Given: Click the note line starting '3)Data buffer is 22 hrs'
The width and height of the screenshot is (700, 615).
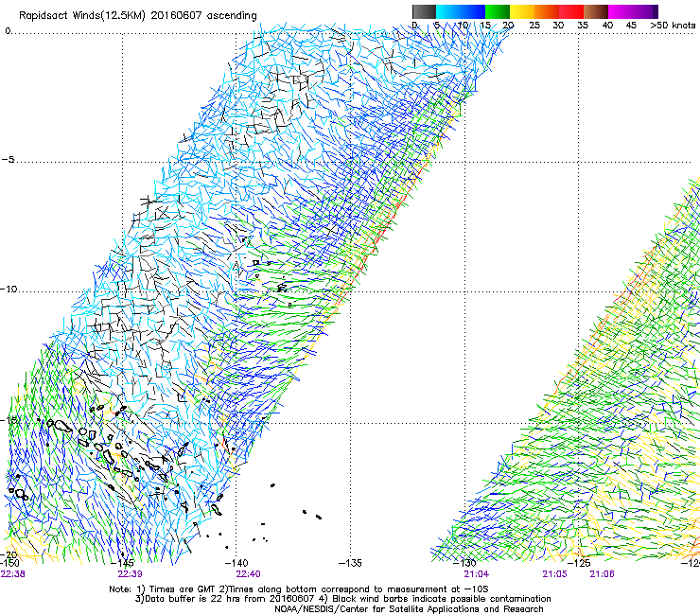Looking at the screenshot, I should pyautogui.click(x=342, y=599).
